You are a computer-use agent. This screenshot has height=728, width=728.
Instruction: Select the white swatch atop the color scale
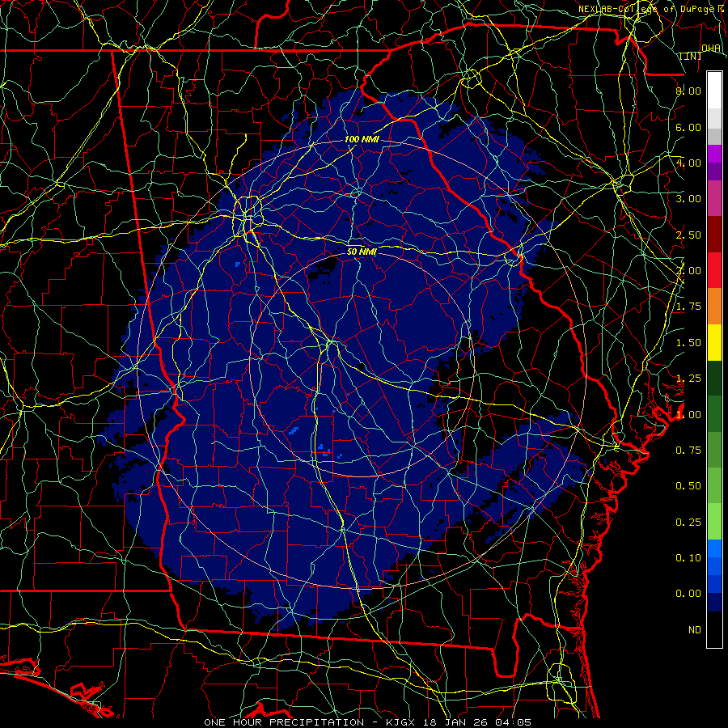tap(714, 91)
